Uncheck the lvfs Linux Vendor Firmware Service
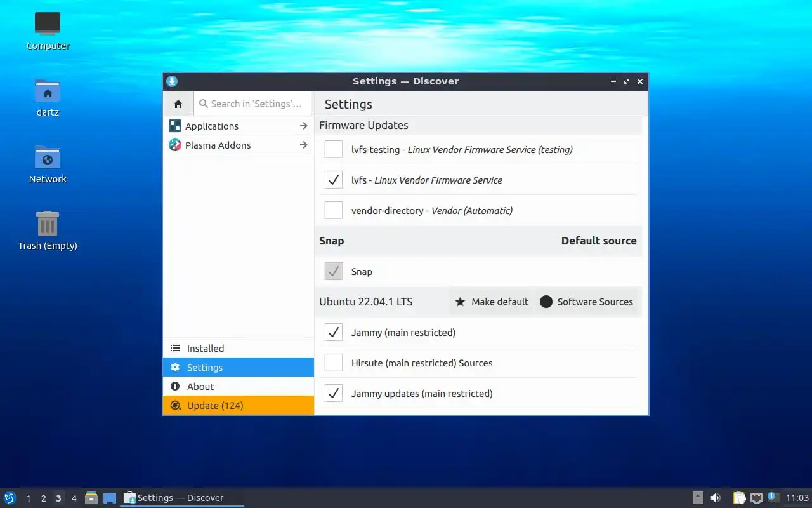 (x=334, y=180)
